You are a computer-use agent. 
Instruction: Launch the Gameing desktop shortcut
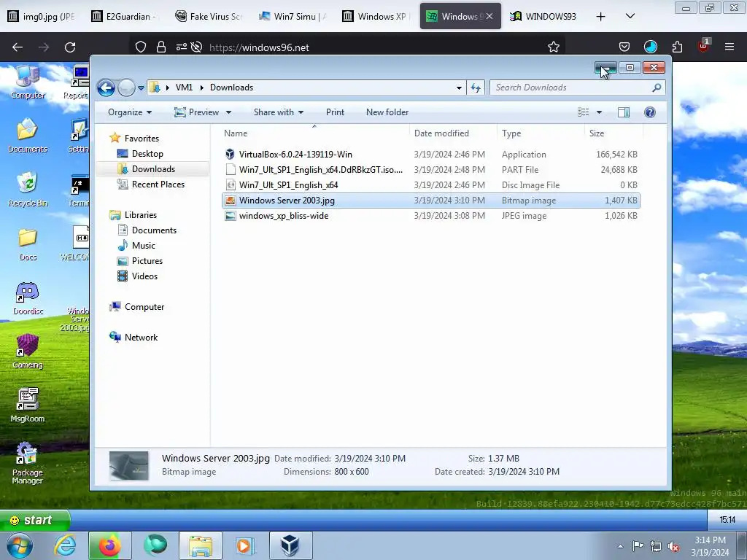pos(28,352)
